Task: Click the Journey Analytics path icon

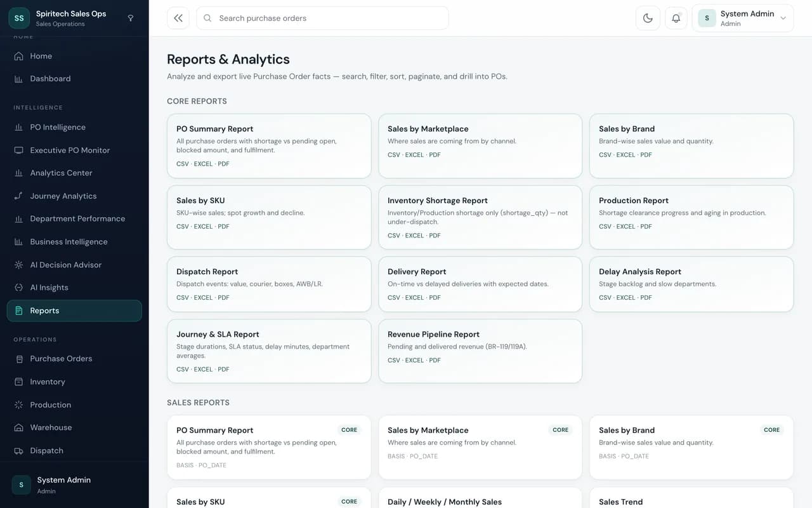Action: (18, 196)
